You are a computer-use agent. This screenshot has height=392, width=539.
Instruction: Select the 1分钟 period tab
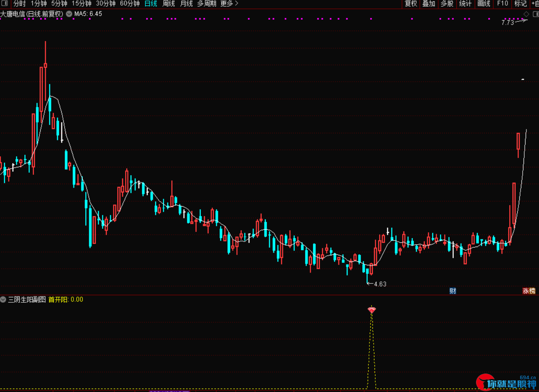pyautogui.click(x=39, y=4)
